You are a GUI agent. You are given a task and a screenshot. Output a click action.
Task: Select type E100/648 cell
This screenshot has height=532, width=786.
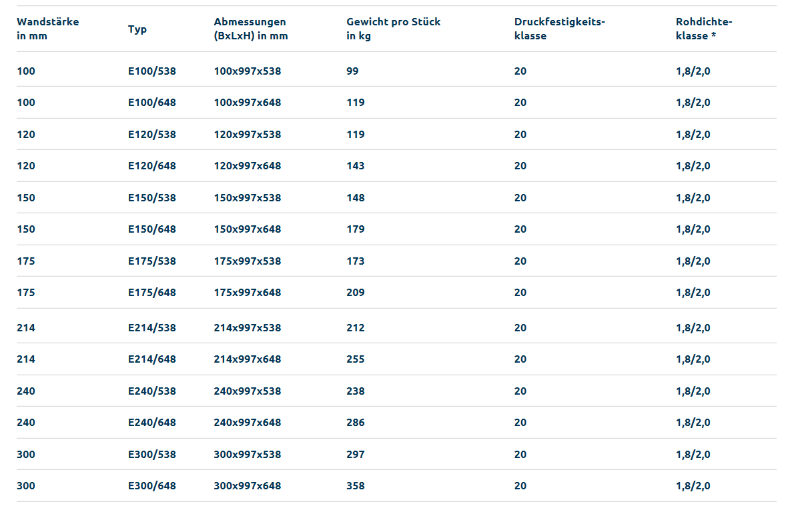(x=152, y=103)
